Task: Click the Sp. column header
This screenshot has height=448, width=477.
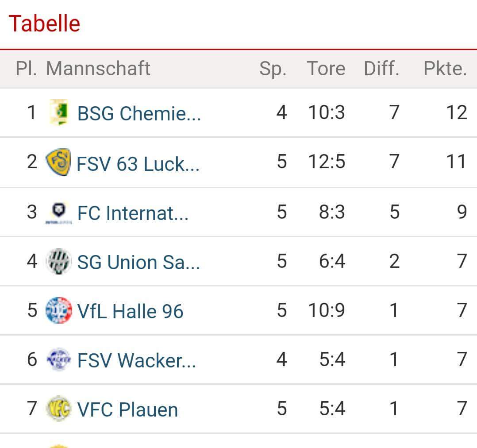Action: pyautogui.click(x=273, y=69)
